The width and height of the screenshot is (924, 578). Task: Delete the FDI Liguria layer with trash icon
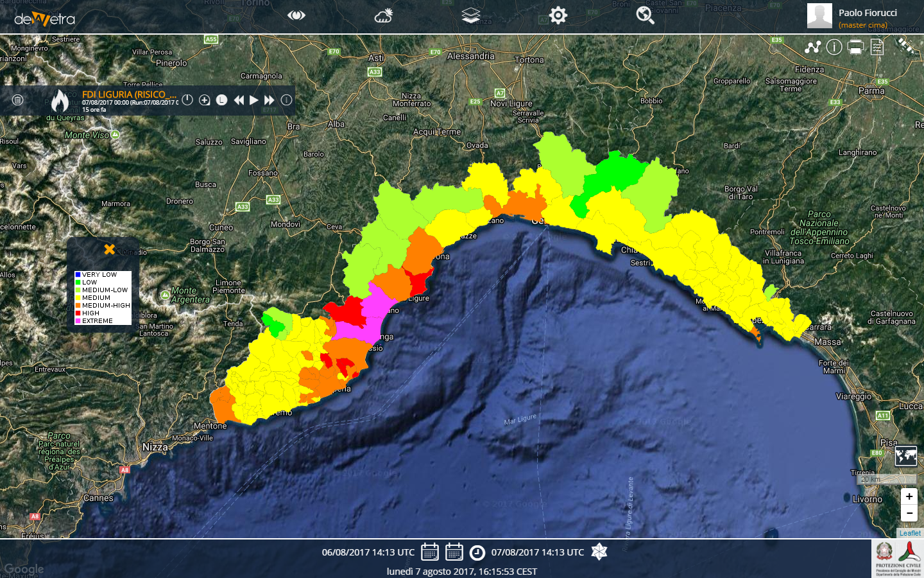coord(18,100)
